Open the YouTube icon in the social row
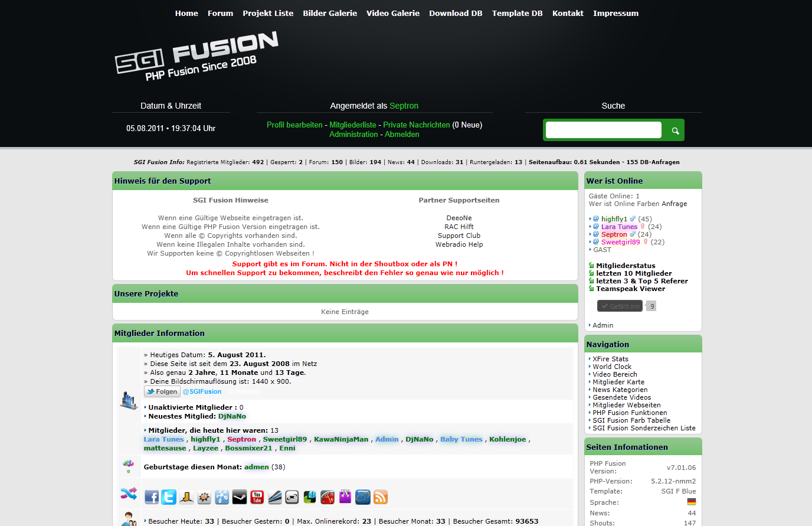Viewport: 812px width, 526px height. click(257, 497)
